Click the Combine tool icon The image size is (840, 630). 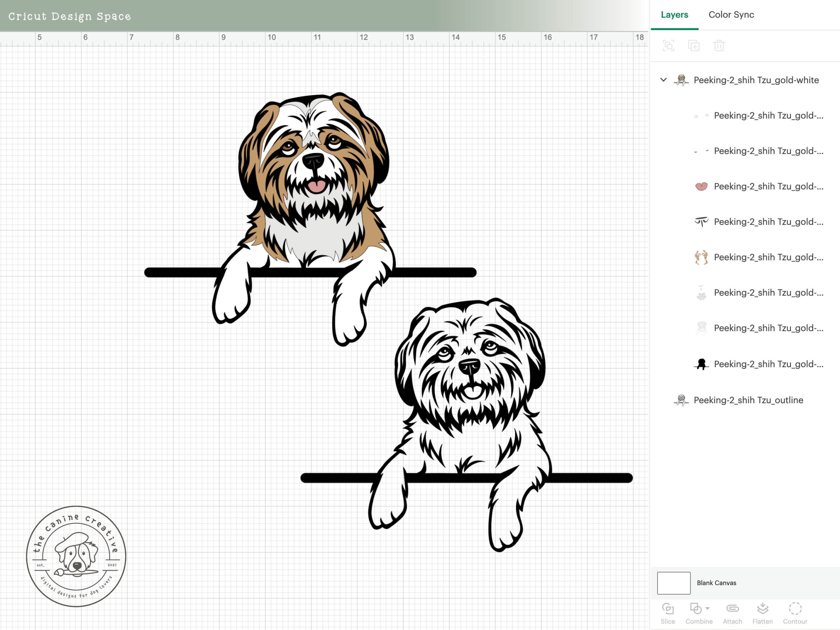(696, 609)
